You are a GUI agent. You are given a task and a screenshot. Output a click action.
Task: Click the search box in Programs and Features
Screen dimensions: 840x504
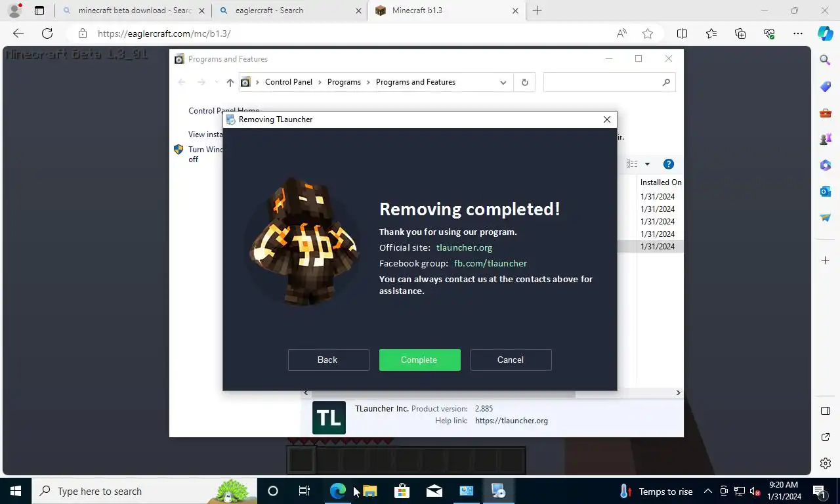(x=609, y=82)
